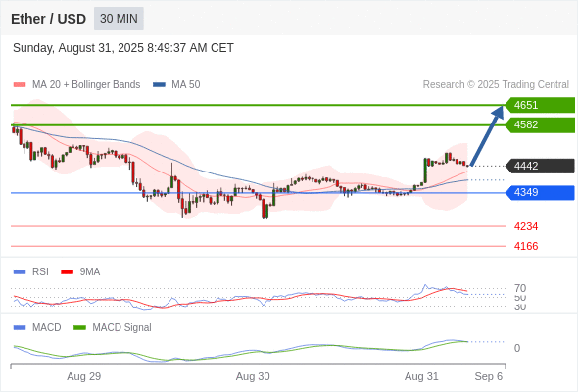Click the RSI 70 level label
This screenshot has height=392, width=578.
(520, 288)
